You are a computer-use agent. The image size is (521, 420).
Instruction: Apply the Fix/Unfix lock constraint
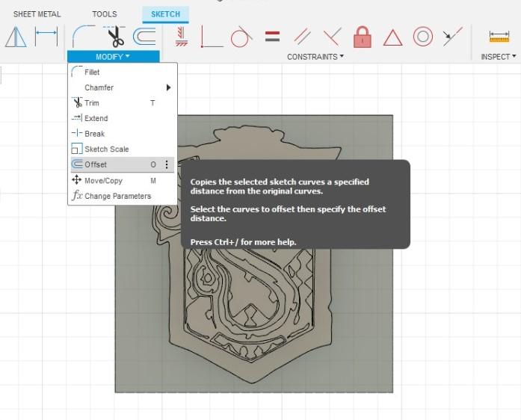tap(363, 37)
